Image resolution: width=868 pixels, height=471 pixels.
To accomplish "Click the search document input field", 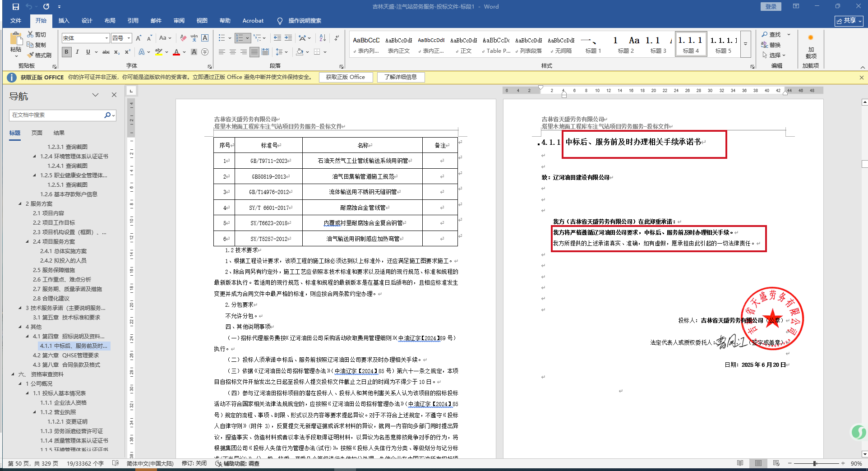I will (56, 115).
